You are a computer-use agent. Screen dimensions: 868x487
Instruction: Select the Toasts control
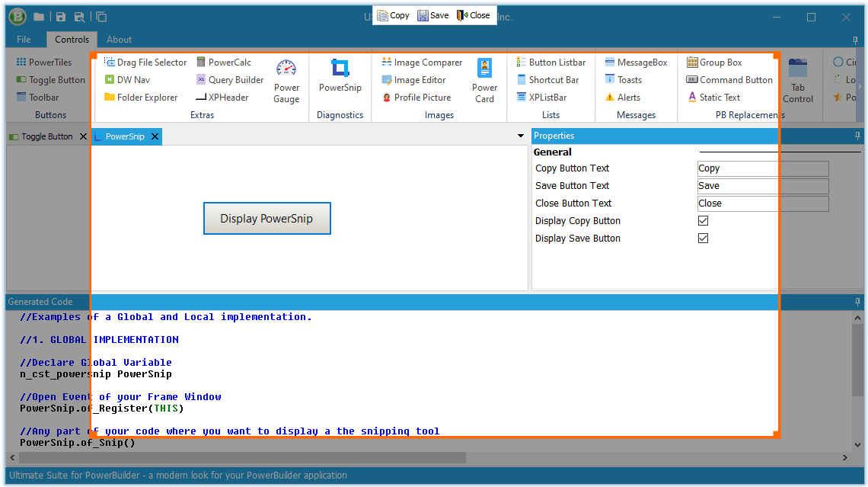coord(624,80)
